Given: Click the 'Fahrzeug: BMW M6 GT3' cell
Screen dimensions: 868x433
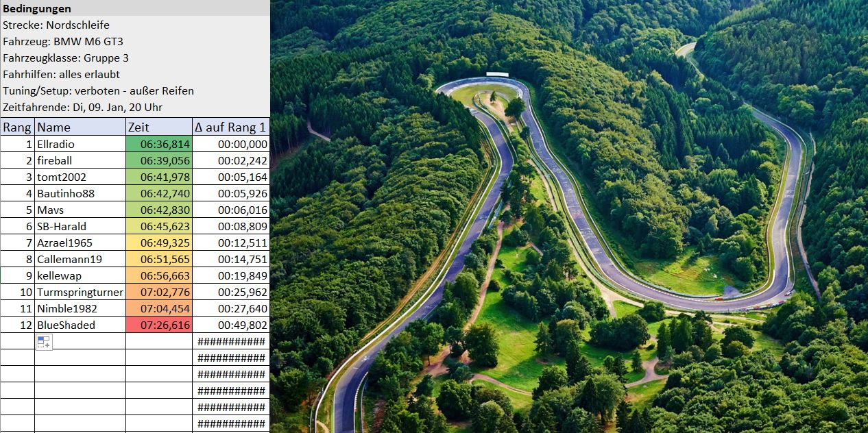Looking at the screenshot, I should point(134,41).
